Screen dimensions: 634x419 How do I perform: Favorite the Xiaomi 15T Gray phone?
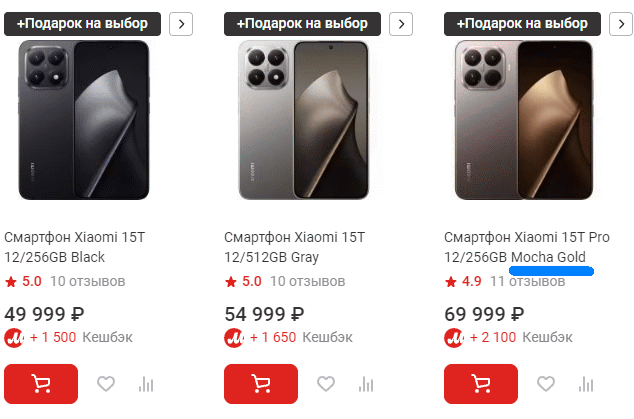point(325,384)
